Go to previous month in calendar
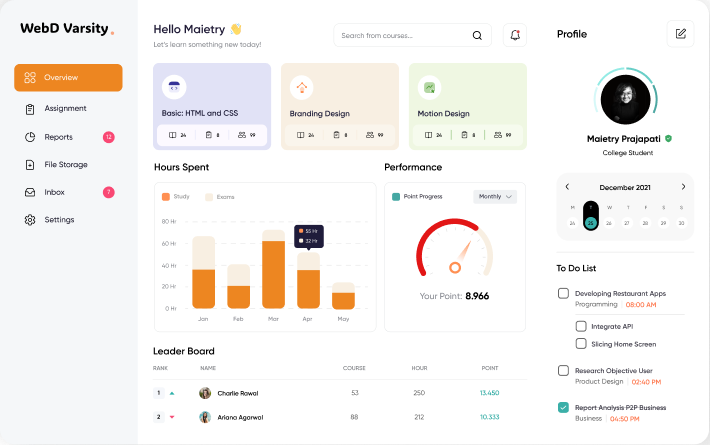 (x=567, y=187)
